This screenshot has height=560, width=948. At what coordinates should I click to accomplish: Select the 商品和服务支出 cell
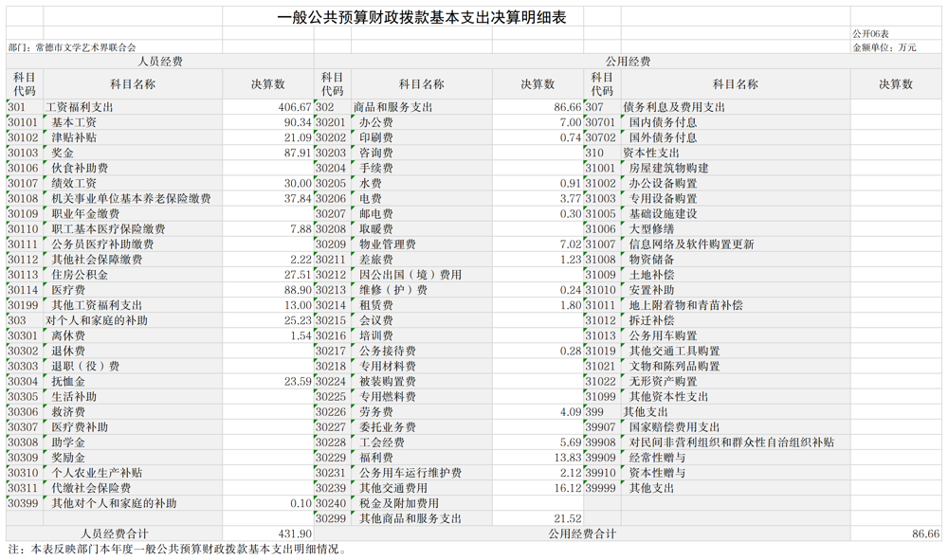[392, 107]
